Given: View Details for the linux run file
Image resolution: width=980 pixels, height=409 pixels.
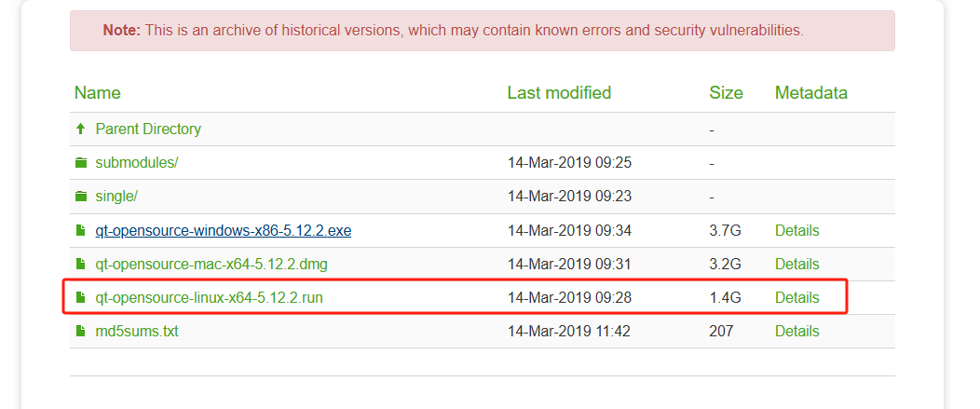Looking at the screenshot, I should pyautogui.click(x=796, y=298).
